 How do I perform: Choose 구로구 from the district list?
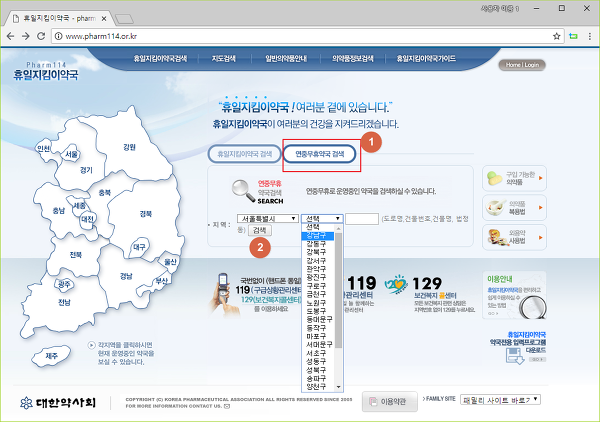pos(318,286)
